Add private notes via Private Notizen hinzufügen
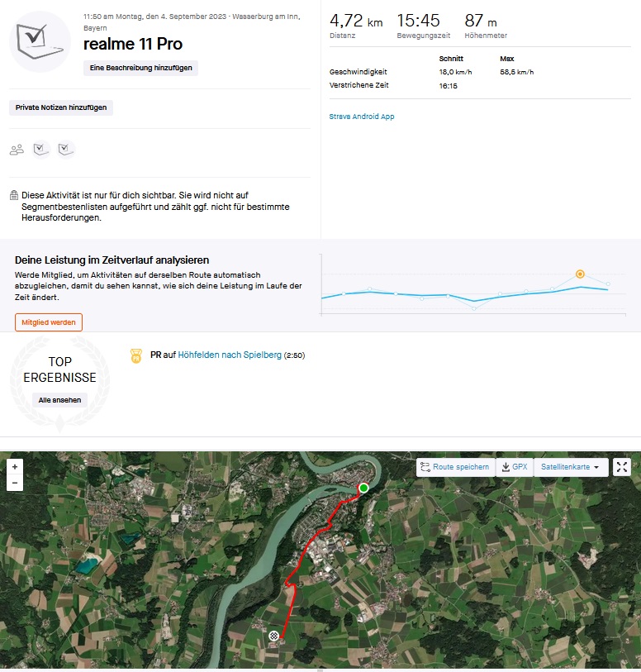641x672 pixels. point(61,107)
